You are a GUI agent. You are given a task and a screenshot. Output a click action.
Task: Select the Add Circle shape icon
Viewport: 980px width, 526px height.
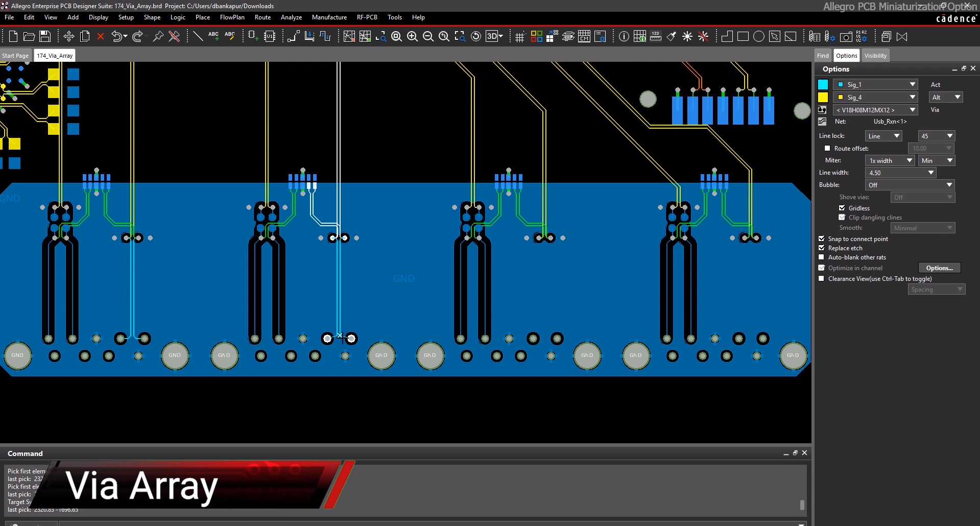click(759, 36)
